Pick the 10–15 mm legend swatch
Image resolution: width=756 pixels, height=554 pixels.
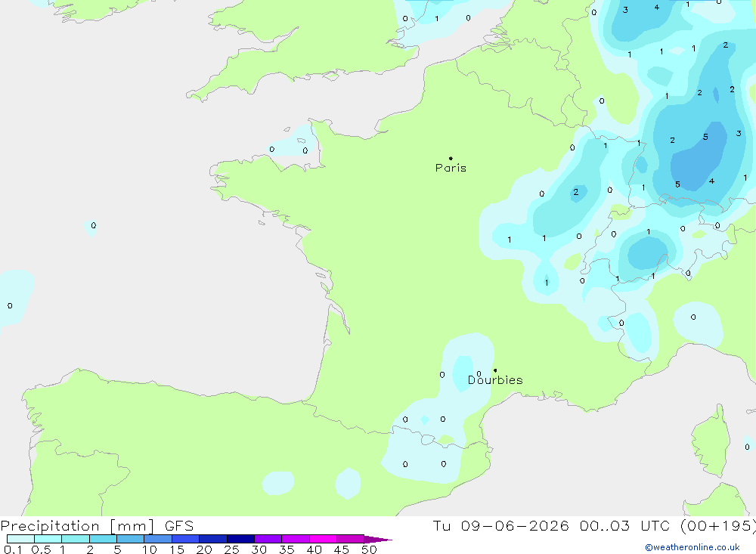pyautogui.click(x=158, y=539)
